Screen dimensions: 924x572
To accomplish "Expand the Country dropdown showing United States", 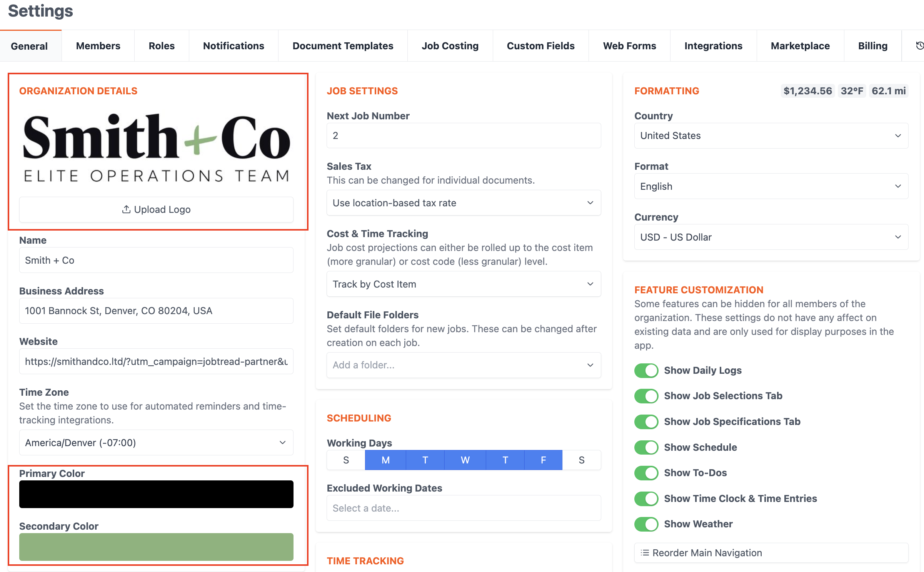I will pyautogui.click(x=771, y=135).
